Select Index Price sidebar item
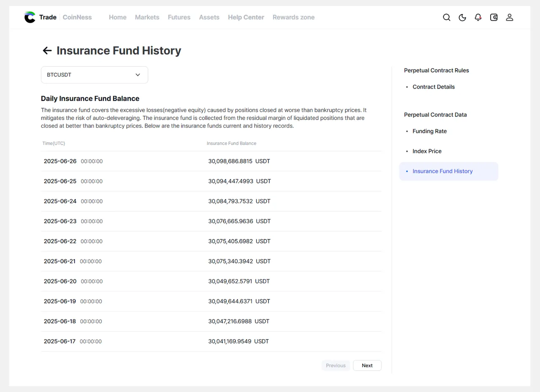540x392 pixels. (x=427, y=151)
